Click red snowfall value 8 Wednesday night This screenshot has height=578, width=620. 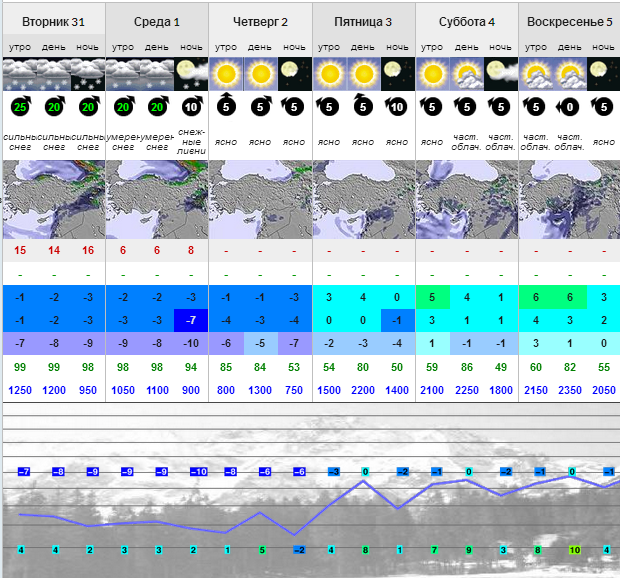pyautogui.click(x=191, y=250)
